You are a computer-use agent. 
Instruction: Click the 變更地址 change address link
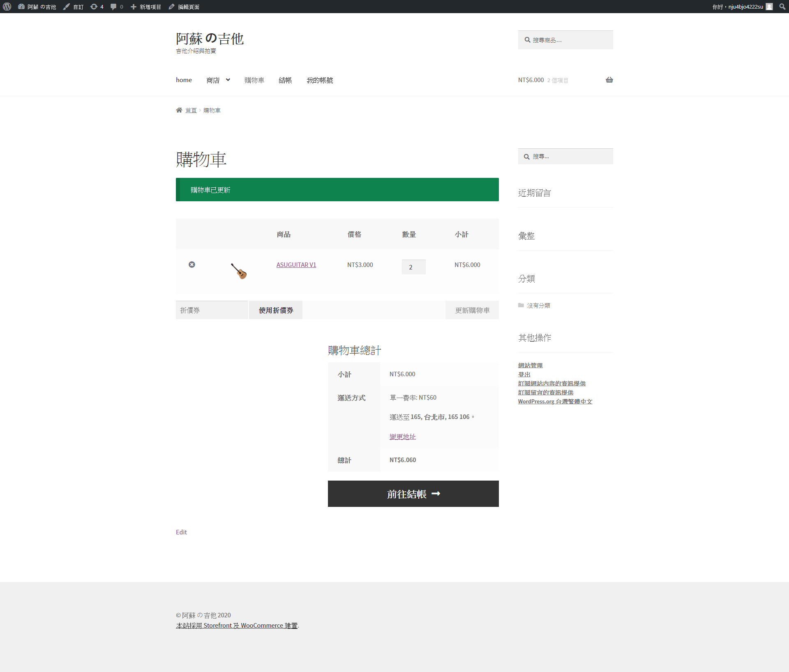[x=402, y=436]
